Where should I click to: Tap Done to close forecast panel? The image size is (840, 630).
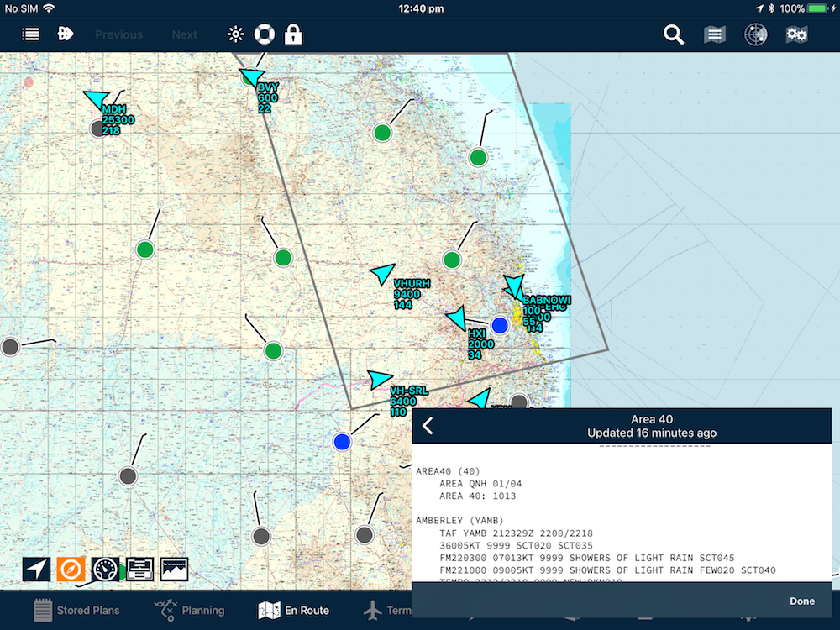click(802, 601)
